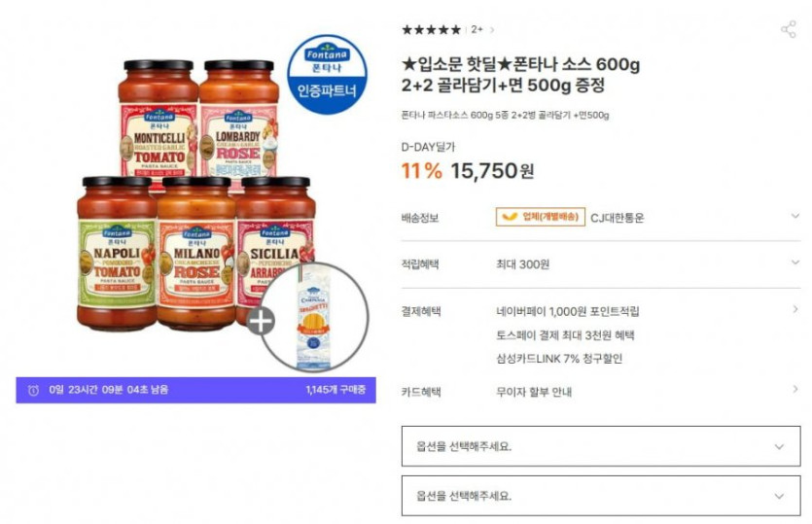Open the 결제혜택 payment benefits arrow

pyautogui.click(x=794, y=309)
